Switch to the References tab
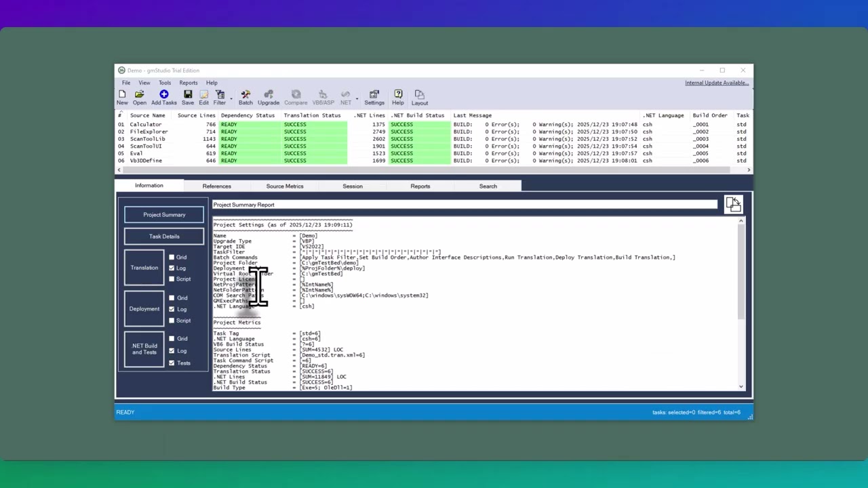This screenshot has width=868, height=488. (216, 186)
